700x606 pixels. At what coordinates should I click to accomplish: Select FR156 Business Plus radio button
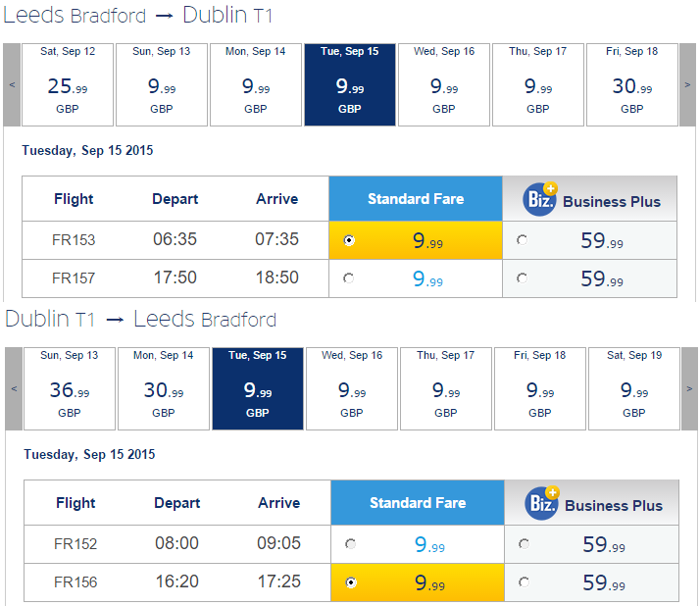524,582
